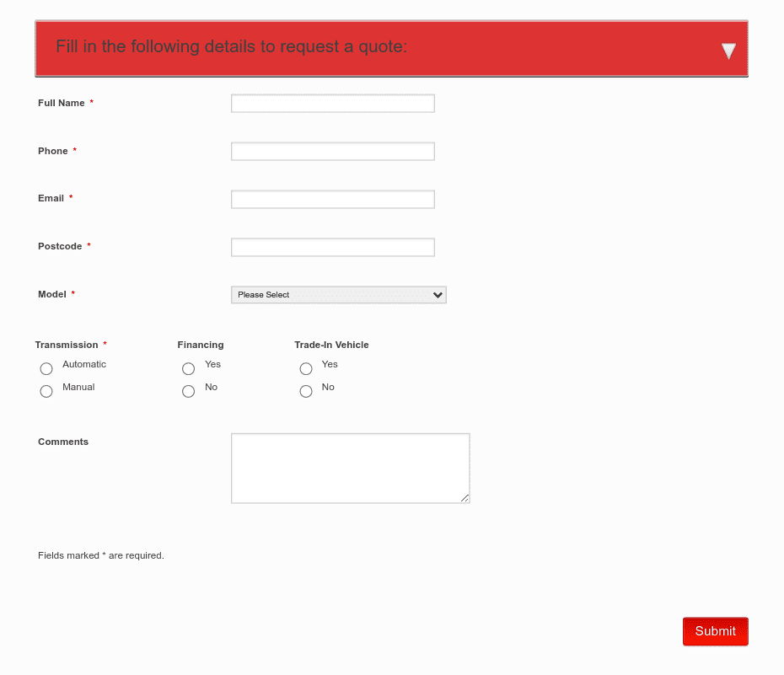Click the "Fields marked * are required" text
This screenshot has width=784, height=675.
(100, 555)
